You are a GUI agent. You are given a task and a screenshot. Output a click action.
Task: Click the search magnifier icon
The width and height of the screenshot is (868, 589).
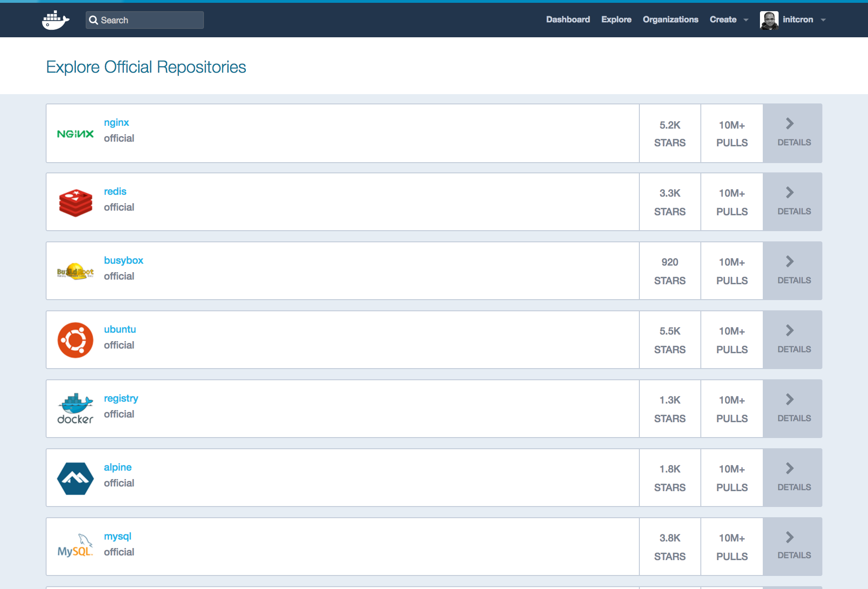click(x=94, y=20)
